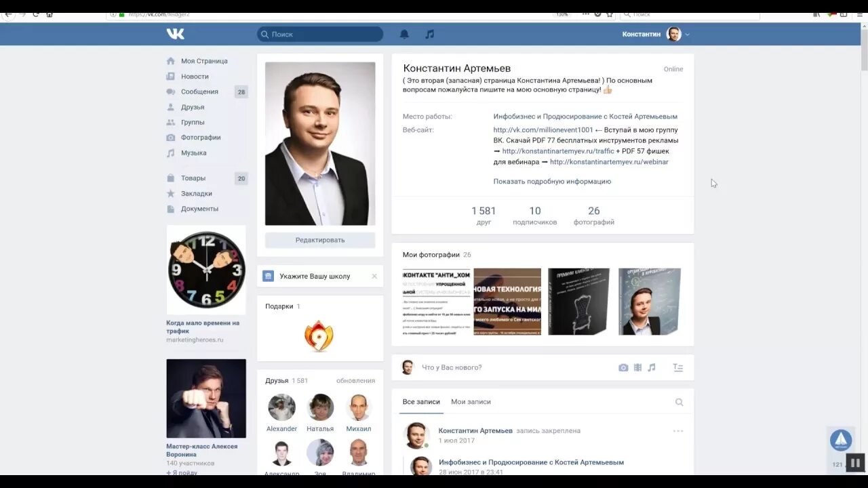The image size is (868, 488).
Task: Open Моя Страница in sidebar
Action: tap(204, 61)
